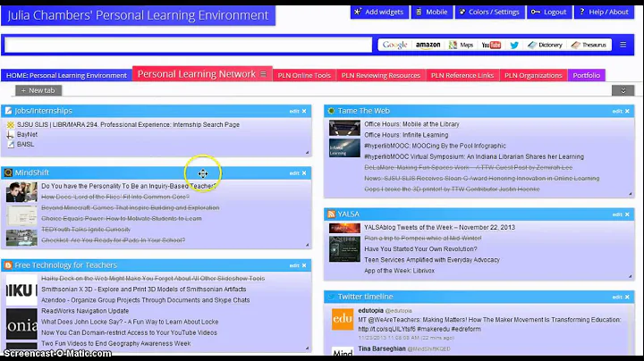Edit the Tame The Web widget

[617, 111]
